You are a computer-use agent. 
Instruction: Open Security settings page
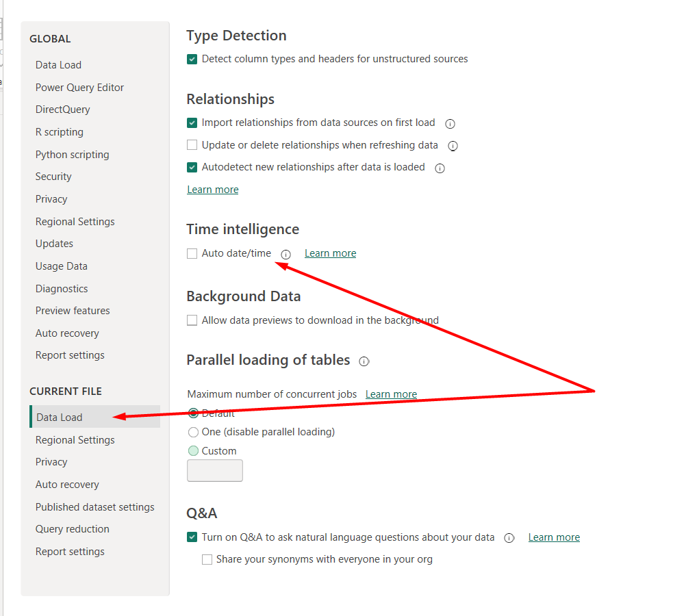coord(53,177)
